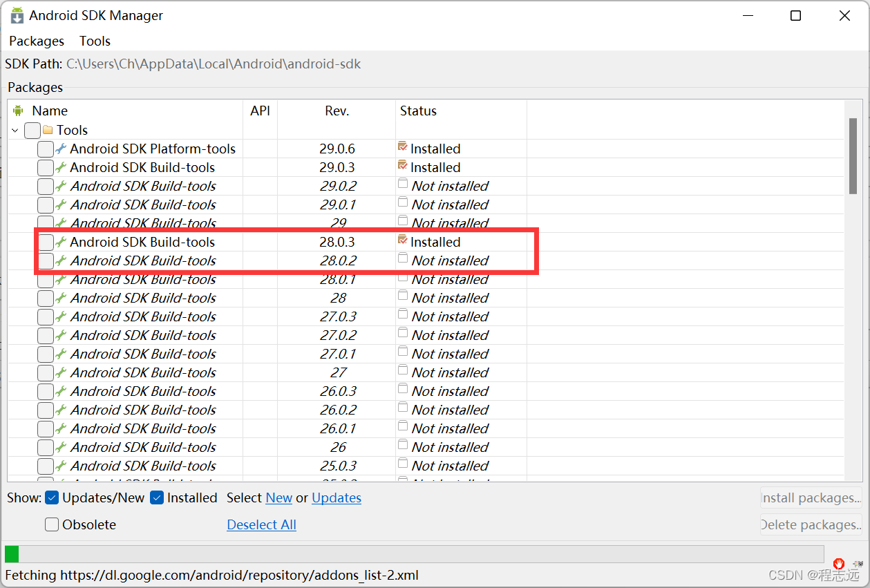This screenshot has width=870, height=588.
Task: Click revision number 26.0.1
Action: [x=337, y=428]
